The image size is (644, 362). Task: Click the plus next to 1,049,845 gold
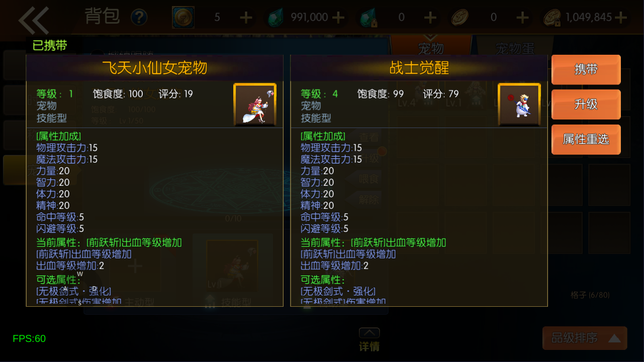621,18
